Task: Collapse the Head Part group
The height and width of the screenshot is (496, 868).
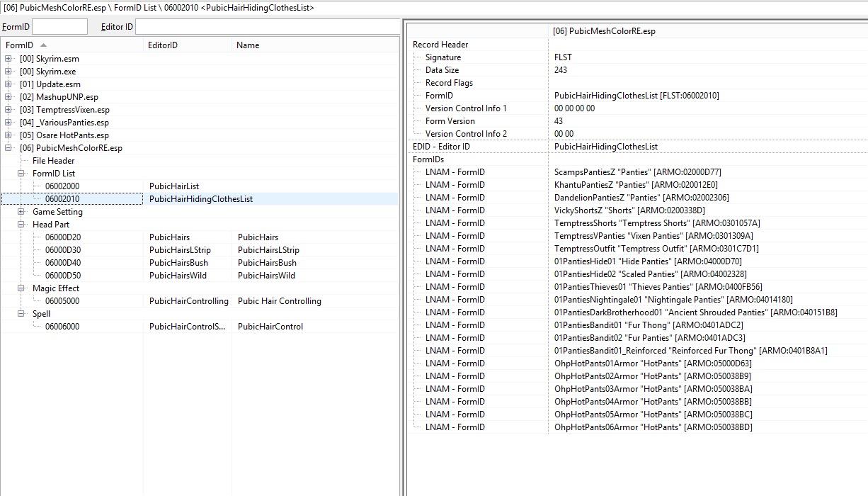Action: pos(21,225)
